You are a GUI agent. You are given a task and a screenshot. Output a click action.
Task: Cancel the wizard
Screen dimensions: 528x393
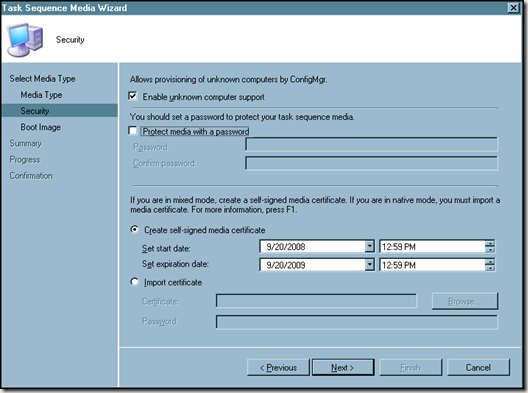coord(478,367)
